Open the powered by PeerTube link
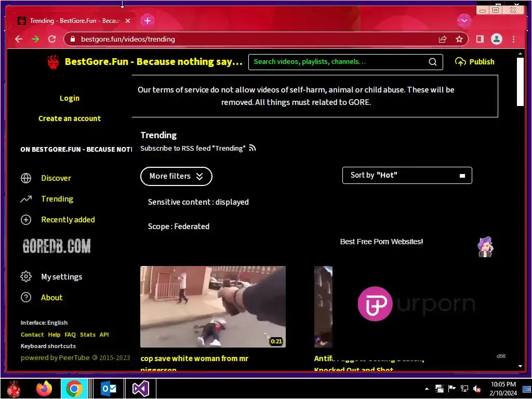The image size is (532, 399). (55, 357)
